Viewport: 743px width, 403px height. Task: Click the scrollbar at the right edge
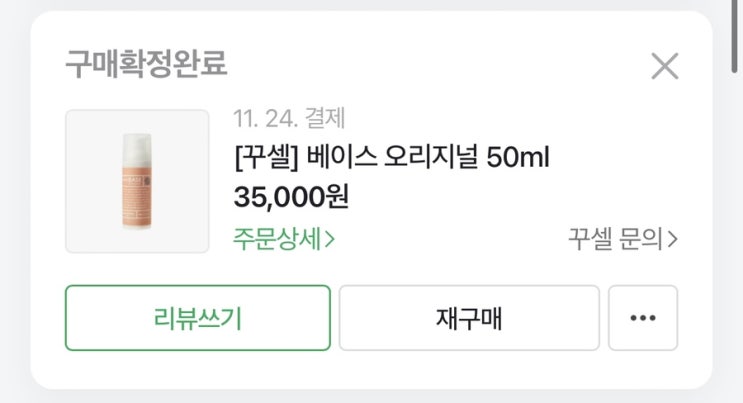coord(735,40)
